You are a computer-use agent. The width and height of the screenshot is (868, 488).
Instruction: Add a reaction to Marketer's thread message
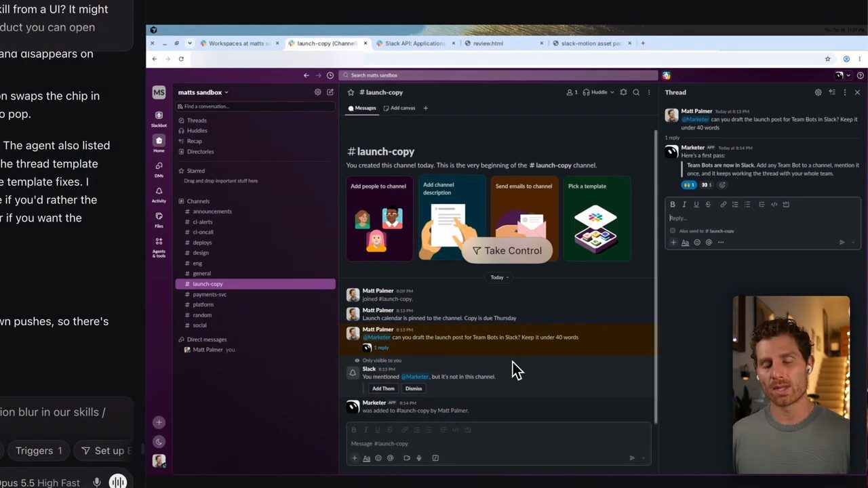click(x=722, y=184)
